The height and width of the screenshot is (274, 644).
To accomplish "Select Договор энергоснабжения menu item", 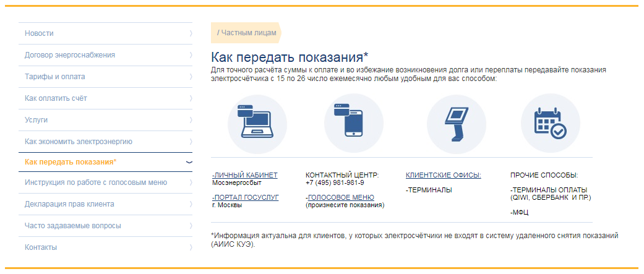I will tap(70, 55).
